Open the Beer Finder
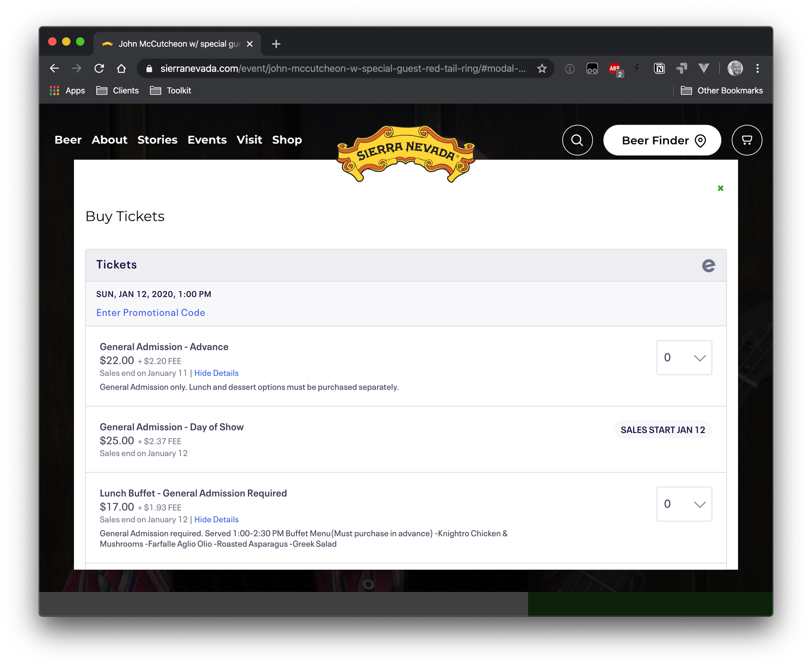Image resolution: width=812 pixels, height=668 pixels. pos(661,140)
